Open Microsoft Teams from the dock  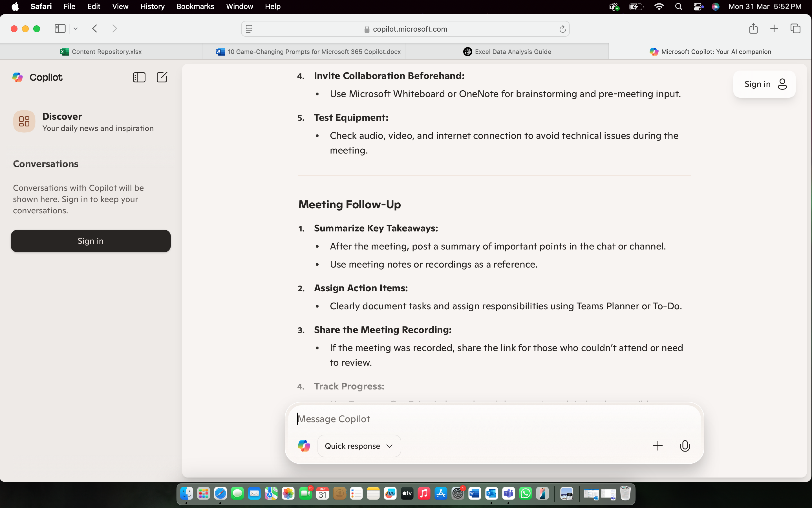pos(508,494)
